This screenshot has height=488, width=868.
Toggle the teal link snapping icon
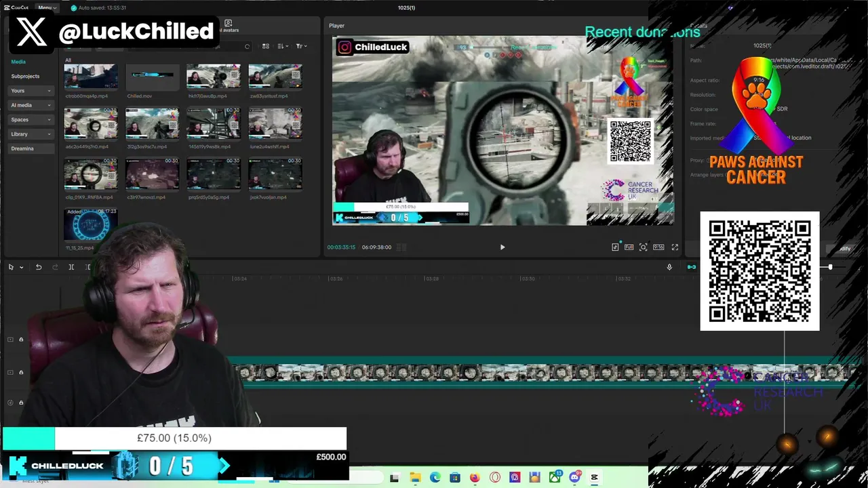tap(692, 267)
